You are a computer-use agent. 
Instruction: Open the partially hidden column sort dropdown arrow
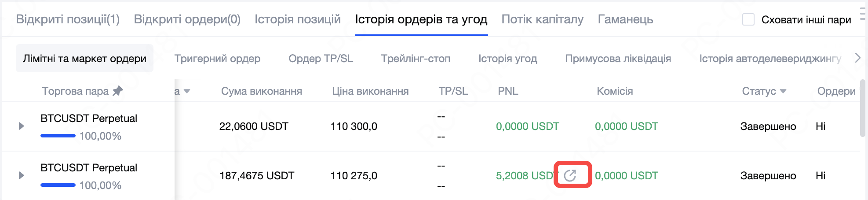coord(187,91)
